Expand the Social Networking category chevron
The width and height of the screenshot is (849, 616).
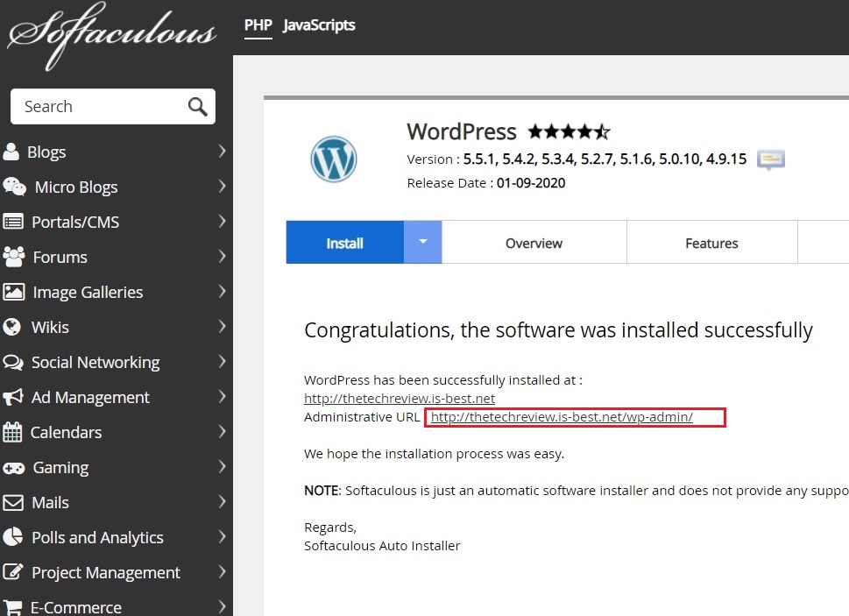click(222, 362)
